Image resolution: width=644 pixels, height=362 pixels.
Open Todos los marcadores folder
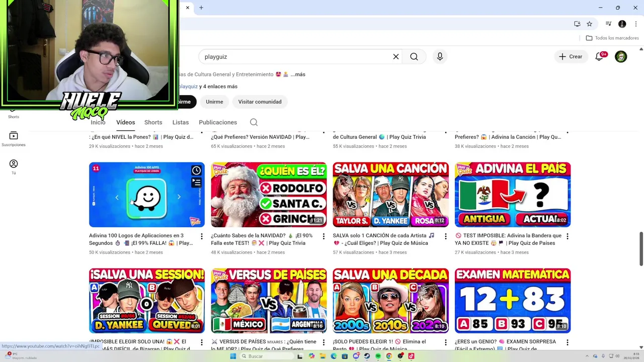click(x=612, y=38)
